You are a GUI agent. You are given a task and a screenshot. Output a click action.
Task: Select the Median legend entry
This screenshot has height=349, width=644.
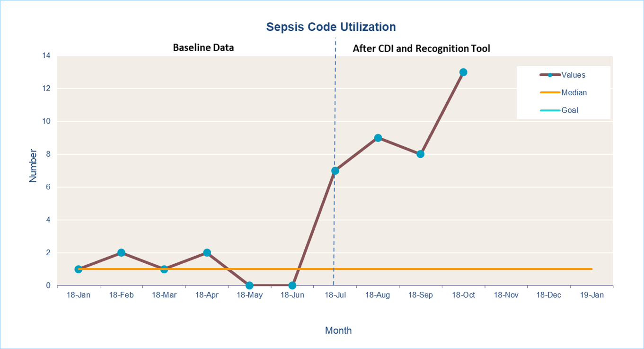573,92
